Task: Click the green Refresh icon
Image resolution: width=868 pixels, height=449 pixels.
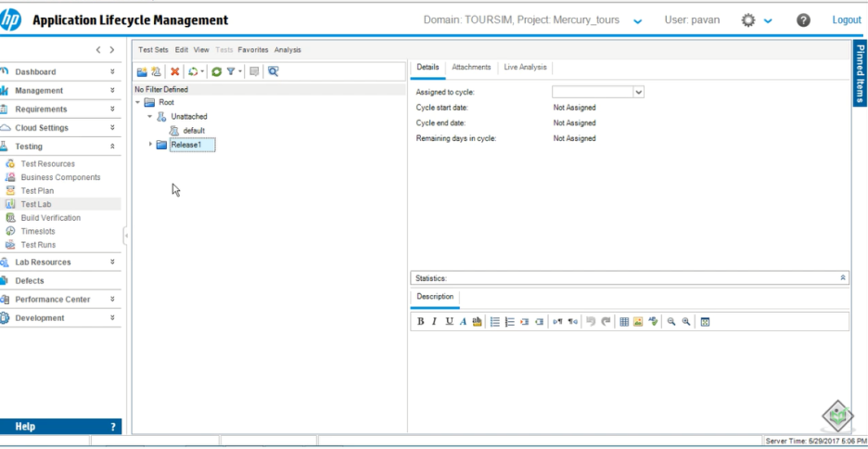Action: (216, 71)
